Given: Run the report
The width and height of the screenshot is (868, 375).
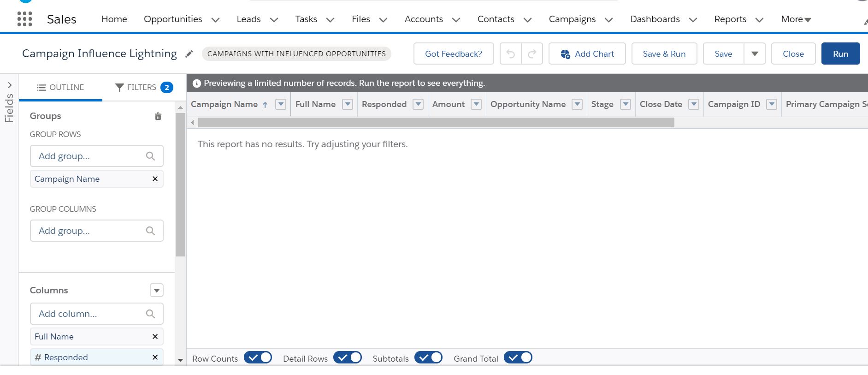Looking at the screenshot, I should [x=841, y=54].
